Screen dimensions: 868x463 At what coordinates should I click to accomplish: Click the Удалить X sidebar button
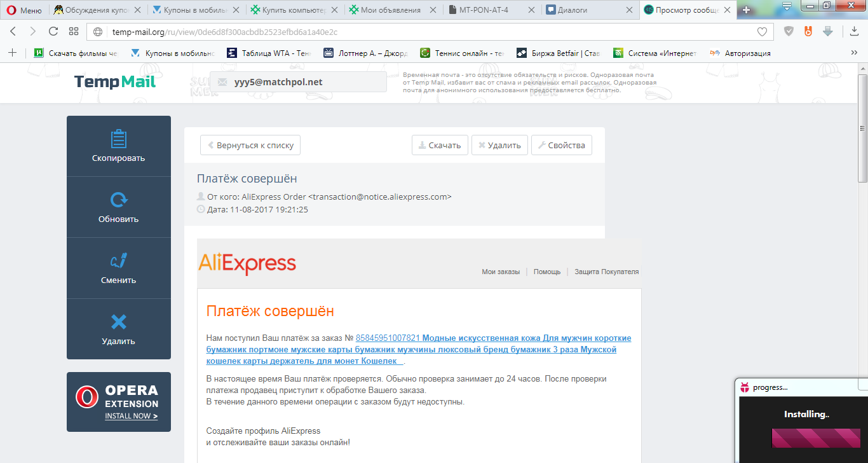(119, 329)
